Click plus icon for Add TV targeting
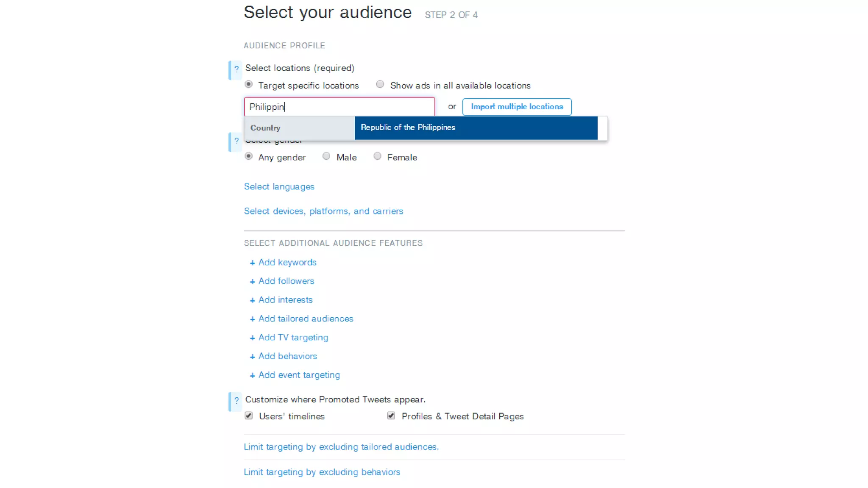 click(252, 338)
